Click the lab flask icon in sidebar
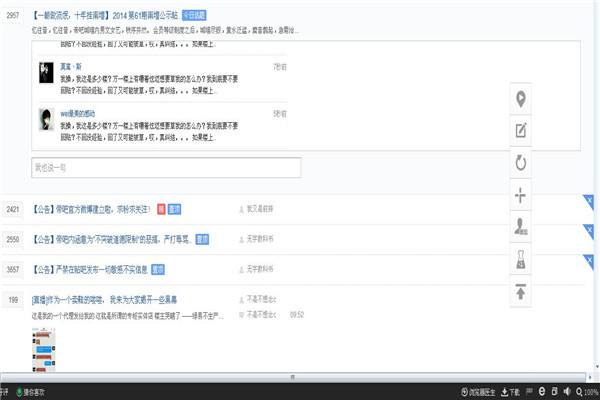The image size is (600, 400). pos(520,259)
